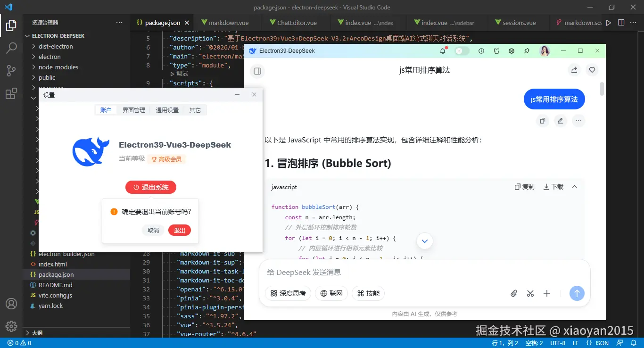Viewport: 644px width, 348px height.
Task: Toggle the theme switch in DeepSeek title bar
Action: pos(462,51)
